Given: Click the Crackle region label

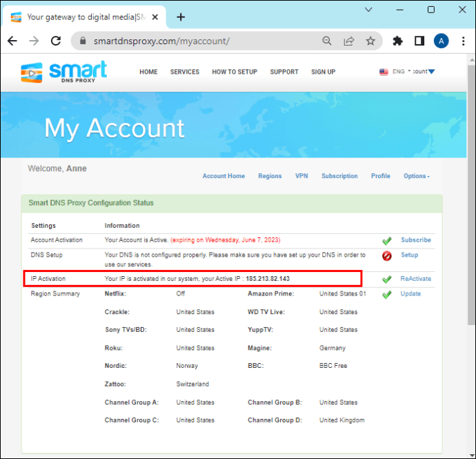Looking at the screenshot, I should coord(117,312).
